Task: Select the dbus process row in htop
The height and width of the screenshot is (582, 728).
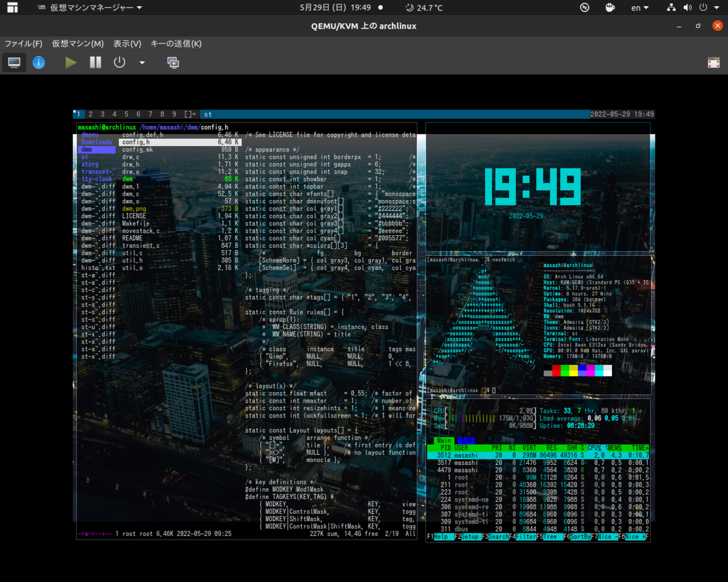Action: [538, 529]
